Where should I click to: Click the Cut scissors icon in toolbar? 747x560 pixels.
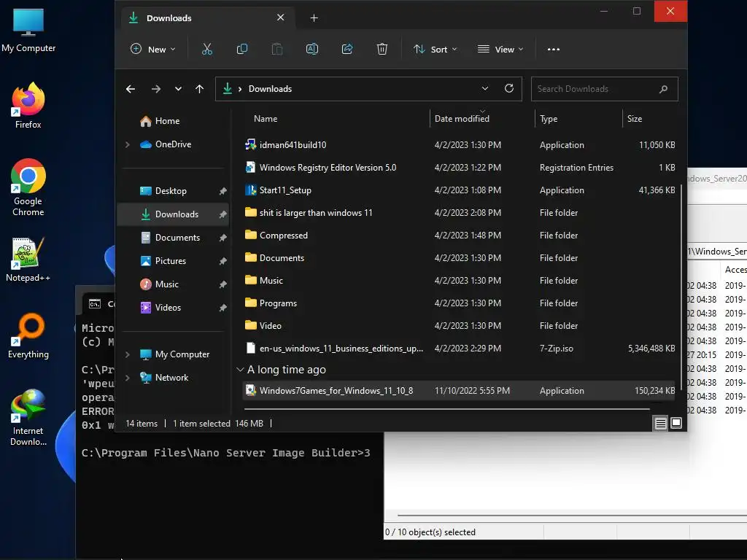pyautogui.click(x=206, y=49)
